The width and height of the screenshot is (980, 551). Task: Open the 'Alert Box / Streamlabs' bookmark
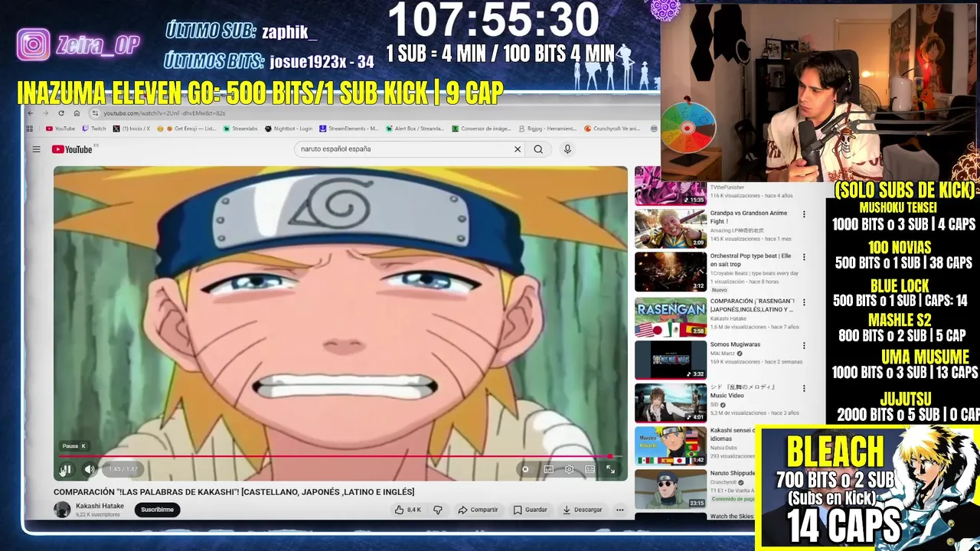click(415, 129)
